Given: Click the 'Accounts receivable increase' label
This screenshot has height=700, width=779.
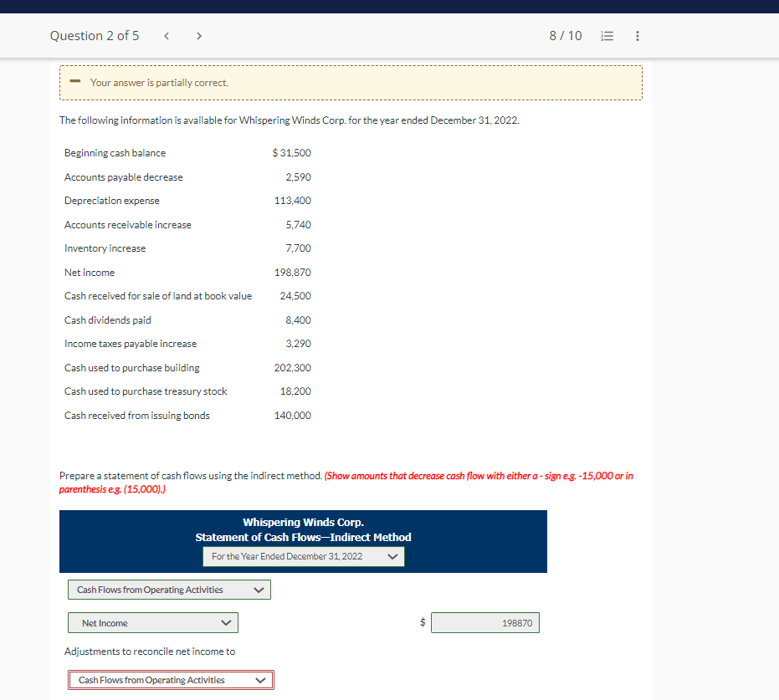Looking at the screenshot, I should [128, 225].
